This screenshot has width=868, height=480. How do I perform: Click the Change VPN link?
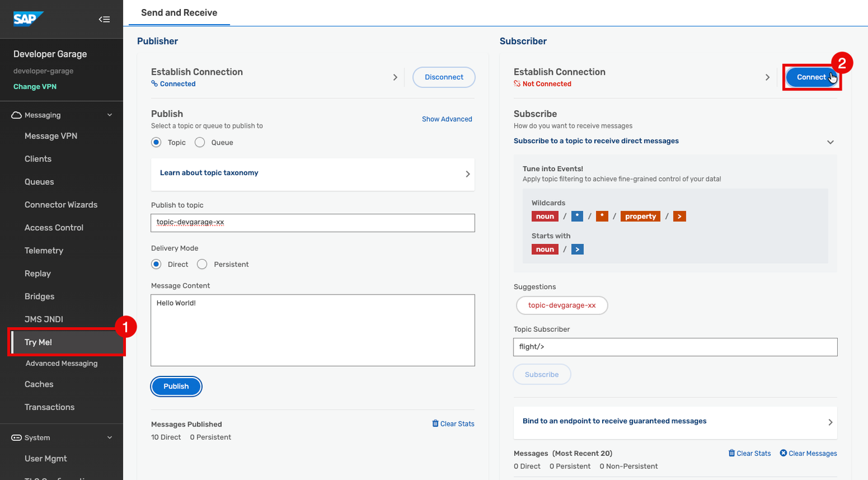coord(35,87)
